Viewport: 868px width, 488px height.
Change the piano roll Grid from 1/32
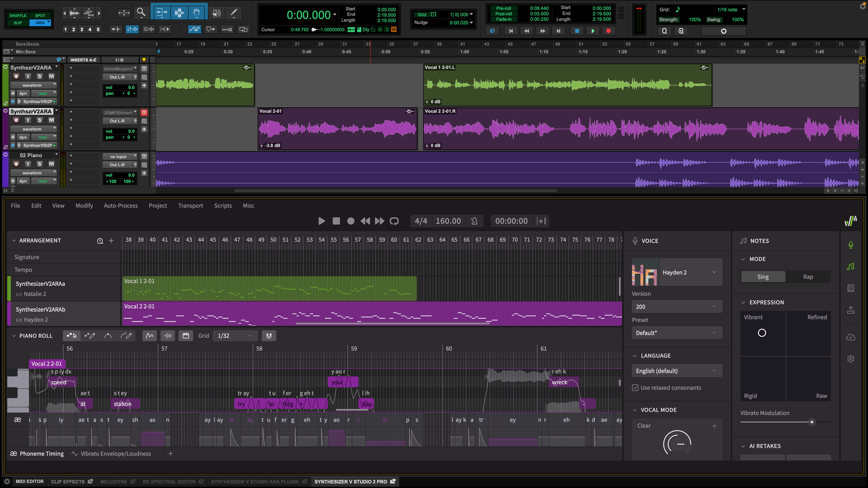[x=235, y=336]
